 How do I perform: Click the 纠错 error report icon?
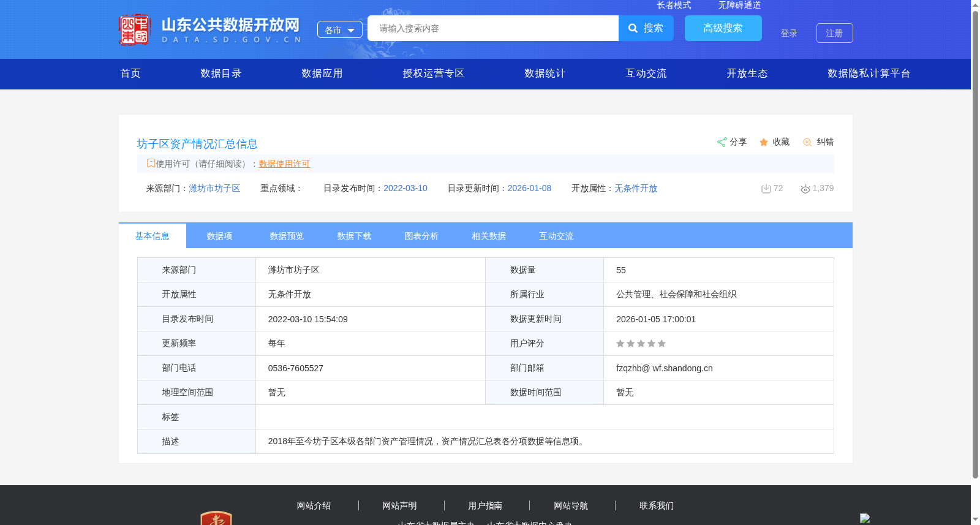[x=807, y=142]
